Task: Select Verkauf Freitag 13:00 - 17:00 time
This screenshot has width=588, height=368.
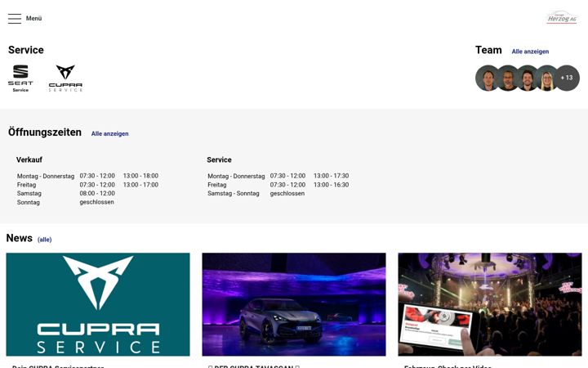Action: (x=140, y=185)
